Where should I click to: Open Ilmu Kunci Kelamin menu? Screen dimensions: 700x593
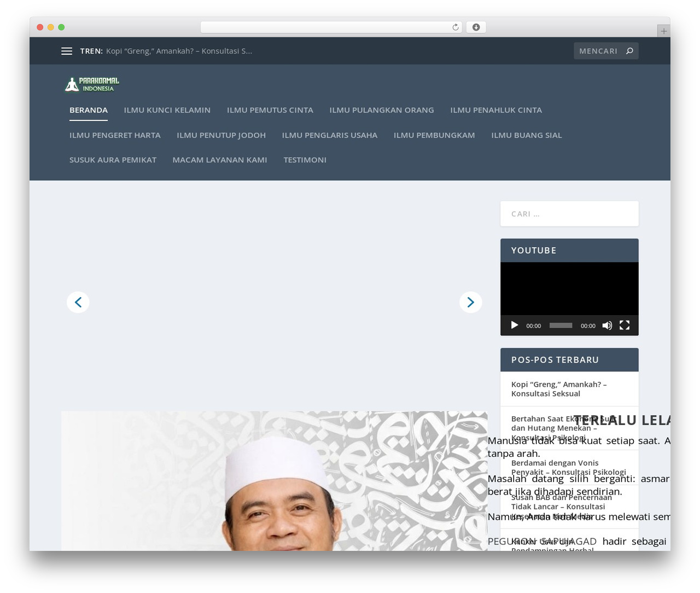click(167, 110)
